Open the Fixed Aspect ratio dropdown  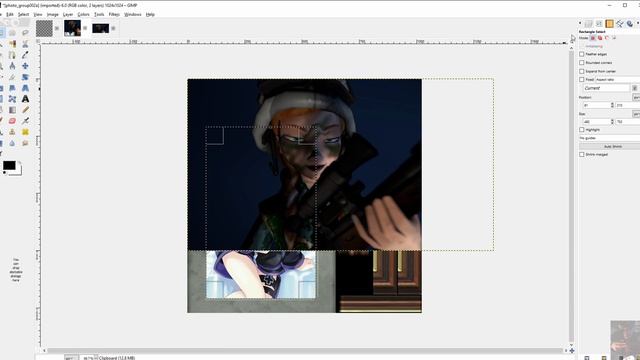click(x=618, y=80)
